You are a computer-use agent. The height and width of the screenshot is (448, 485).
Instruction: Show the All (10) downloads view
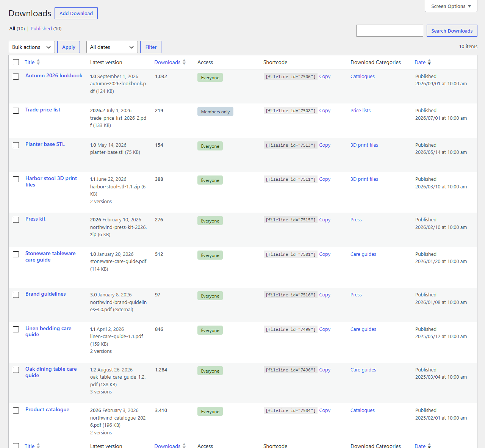pyautogui.click(x=17, y=28)
